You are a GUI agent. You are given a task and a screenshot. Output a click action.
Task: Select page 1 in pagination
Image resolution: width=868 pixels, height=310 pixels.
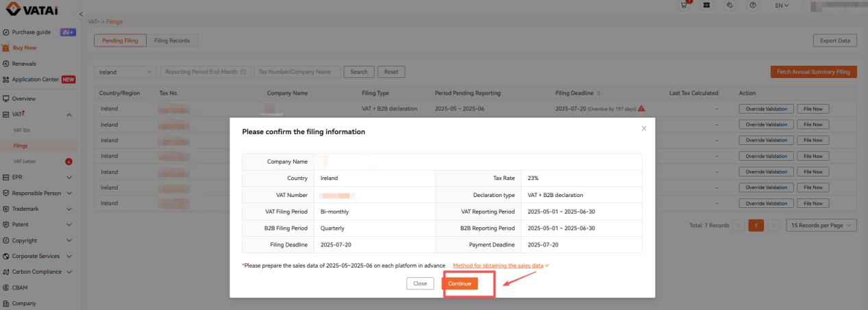pyautogui.click(x=756, y=224)
